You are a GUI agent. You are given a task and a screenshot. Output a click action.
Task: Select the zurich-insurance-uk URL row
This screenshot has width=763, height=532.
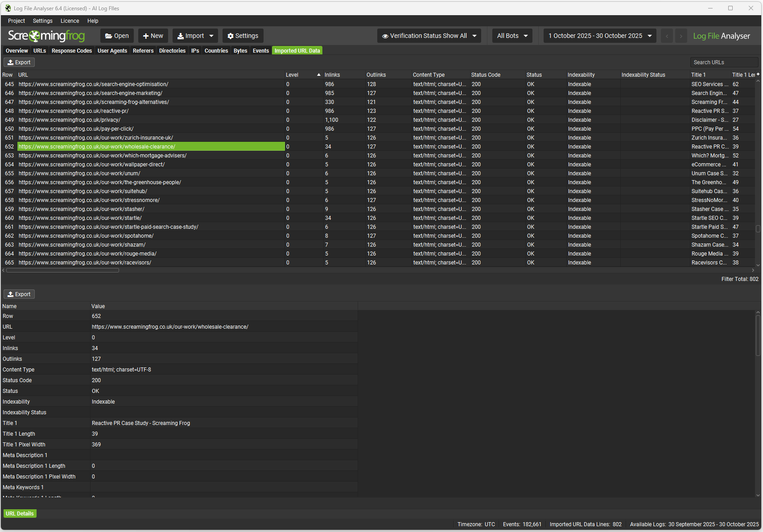pyautogui.click(x=96, y=138)
